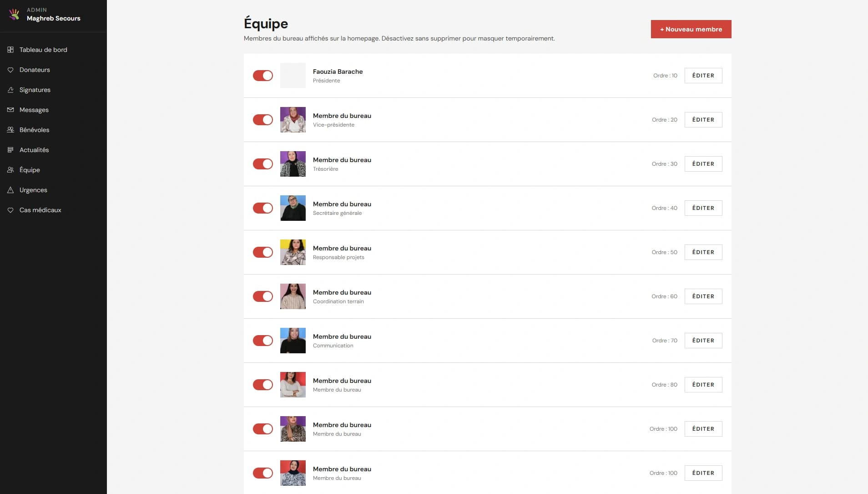
Task: Click the Bénévoles people icon
Action: click(x=10, y=130)
